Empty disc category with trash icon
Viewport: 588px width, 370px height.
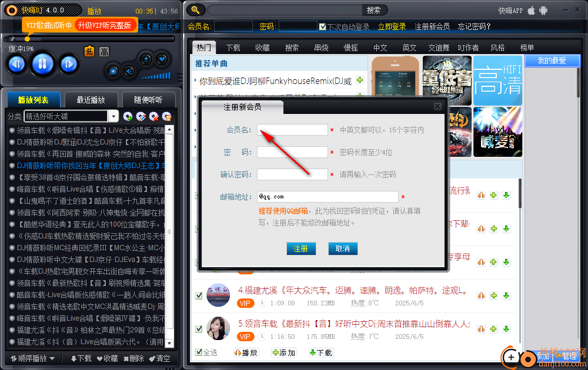click(167, 116)
